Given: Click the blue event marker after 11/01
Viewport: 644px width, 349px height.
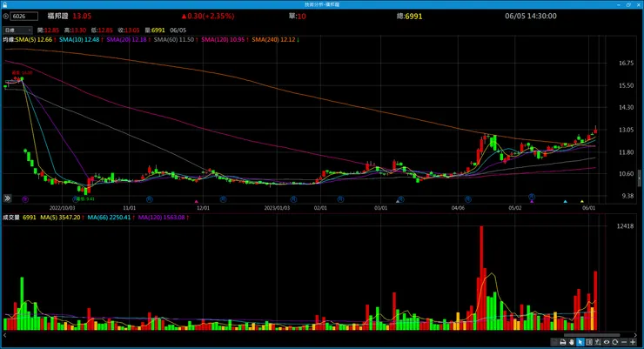Looking at the screenshot, I should pos(150,199).
